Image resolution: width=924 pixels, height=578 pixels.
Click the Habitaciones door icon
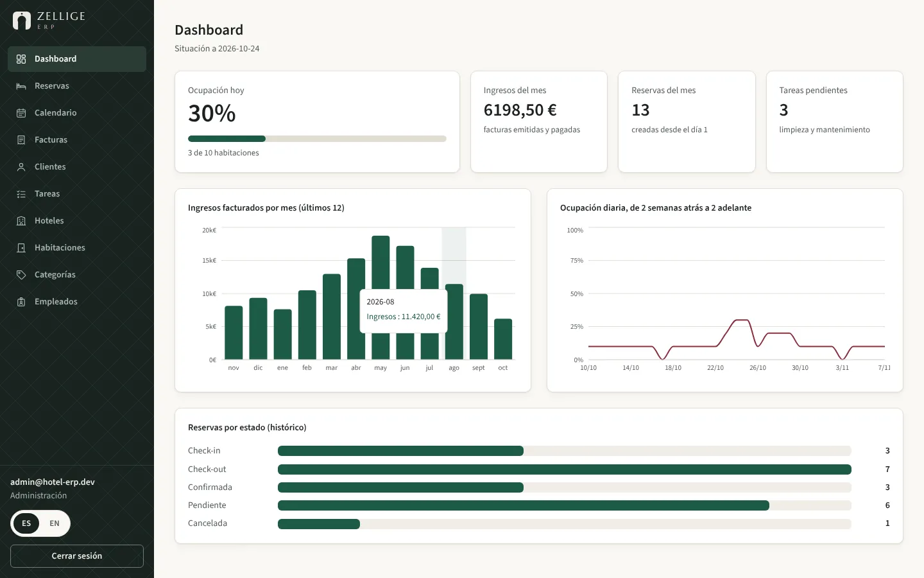pos(21,248)
